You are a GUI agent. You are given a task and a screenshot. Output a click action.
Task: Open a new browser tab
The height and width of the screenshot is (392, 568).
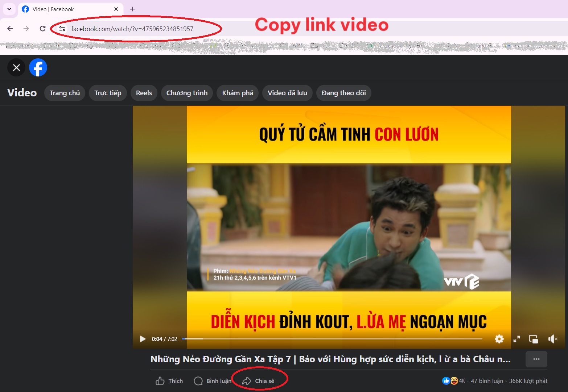[133, 9]
